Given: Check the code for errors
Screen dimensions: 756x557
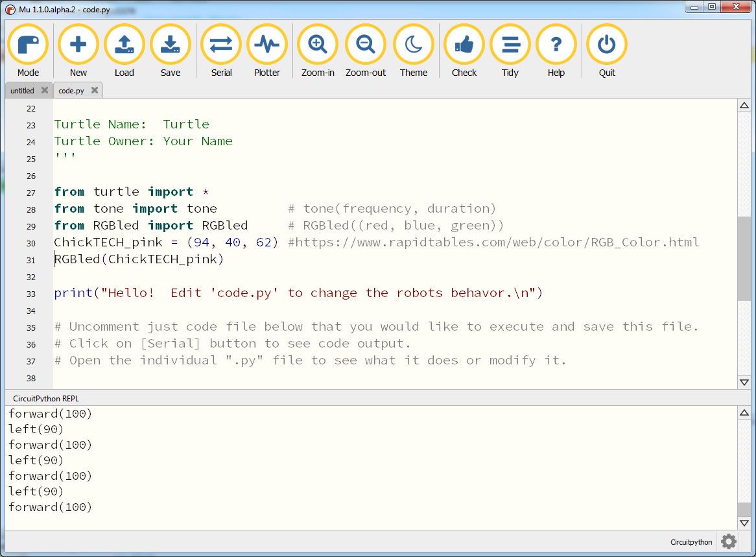Looking at the screenshot, I should click(464, 45).
